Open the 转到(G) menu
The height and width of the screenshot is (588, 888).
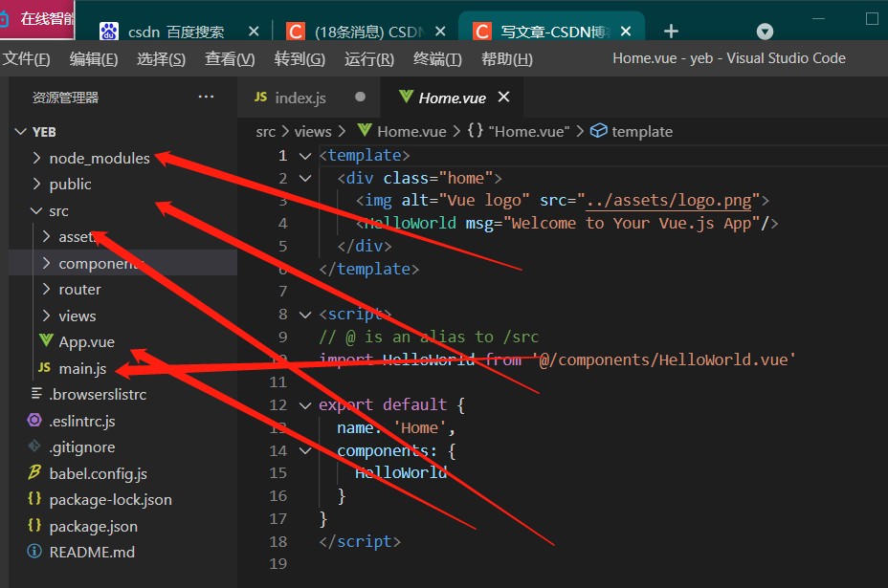[300, 59]
